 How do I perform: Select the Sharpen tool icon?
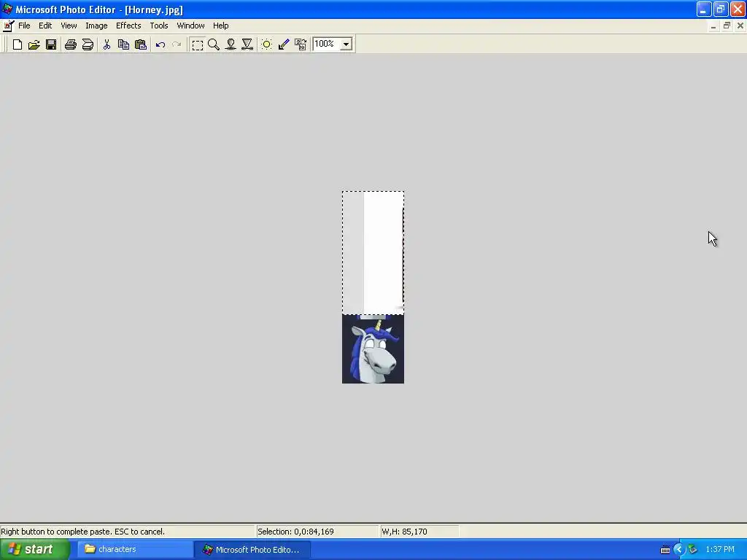(247, 44)
